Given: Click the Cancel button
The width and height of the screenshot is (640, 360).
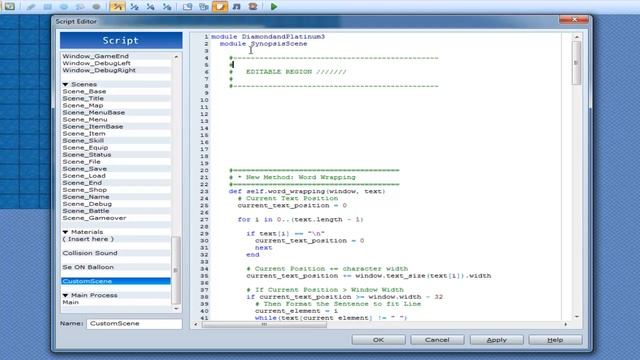Looking at the screenshot, I should click(437, 340).
